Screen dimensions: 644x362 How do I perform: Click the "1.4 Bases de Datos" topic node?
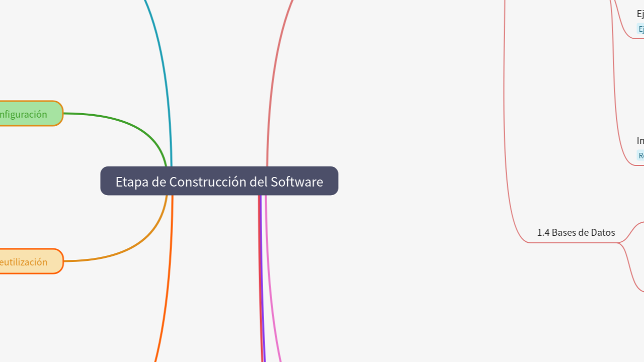[576, 232]
